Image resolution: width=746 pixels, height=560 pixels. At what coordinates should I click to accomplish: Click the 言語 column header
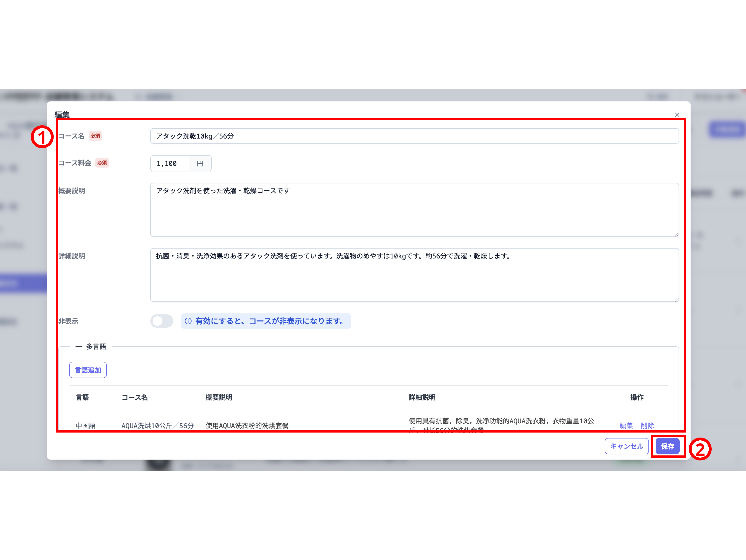pos(82,397)
